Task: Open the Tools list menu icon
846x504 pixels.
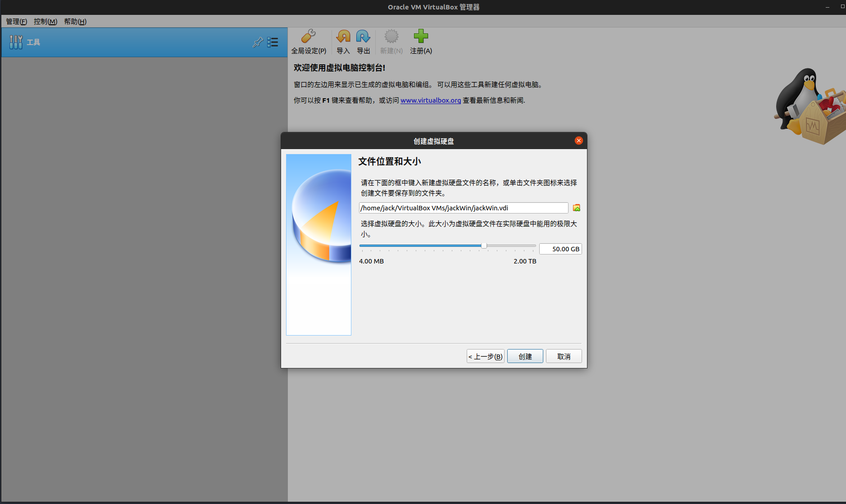Action: [273, 42]
